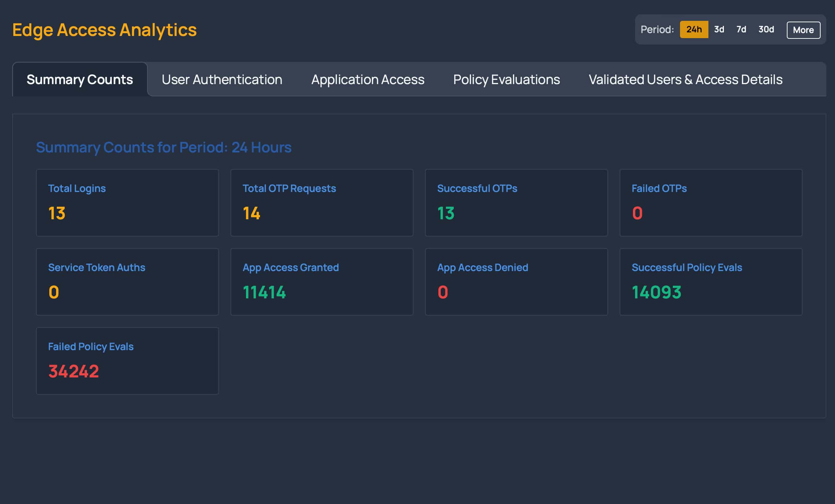The width and height of the screenshot is (835, 504).
Task: Switch to Policy Evaluations tab
Action: pyautogui.click(x=506, y=79)
